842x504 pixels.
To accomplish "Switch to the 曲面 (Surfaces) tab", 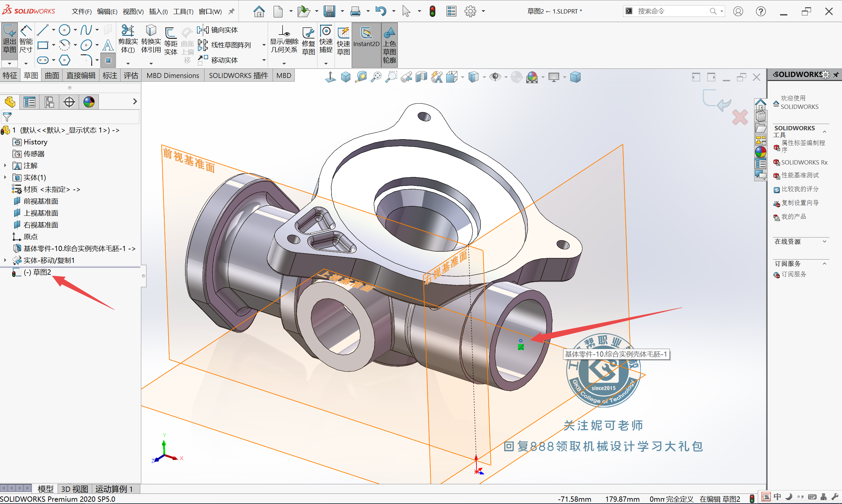I will 52,75.
